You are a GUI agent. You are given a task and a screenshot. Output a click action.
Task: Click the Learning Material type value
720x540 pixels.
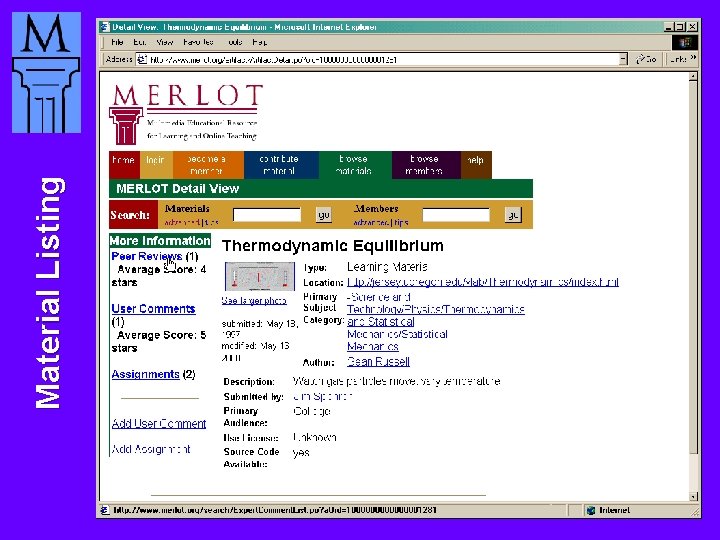(388, 267)
